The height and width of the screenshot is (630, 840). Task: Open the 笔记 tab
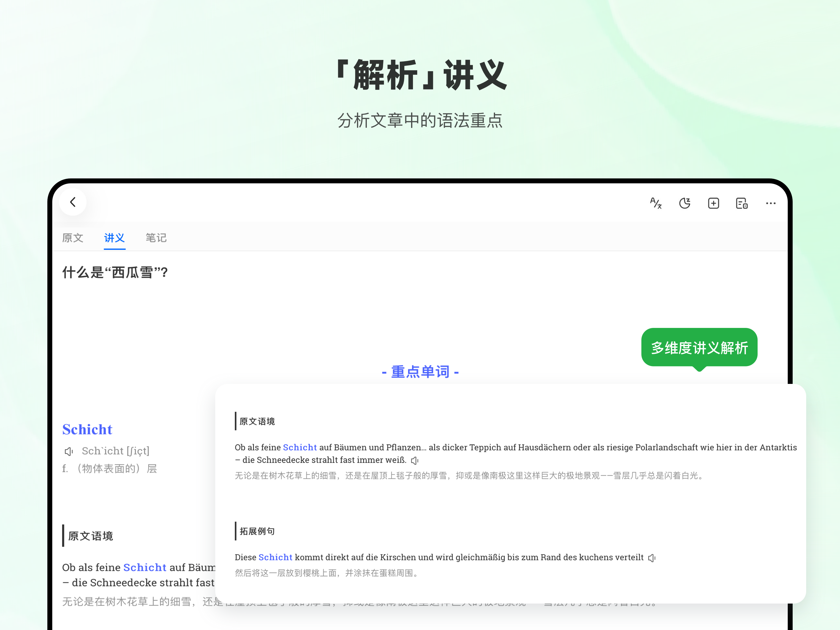tap(156, 238)
